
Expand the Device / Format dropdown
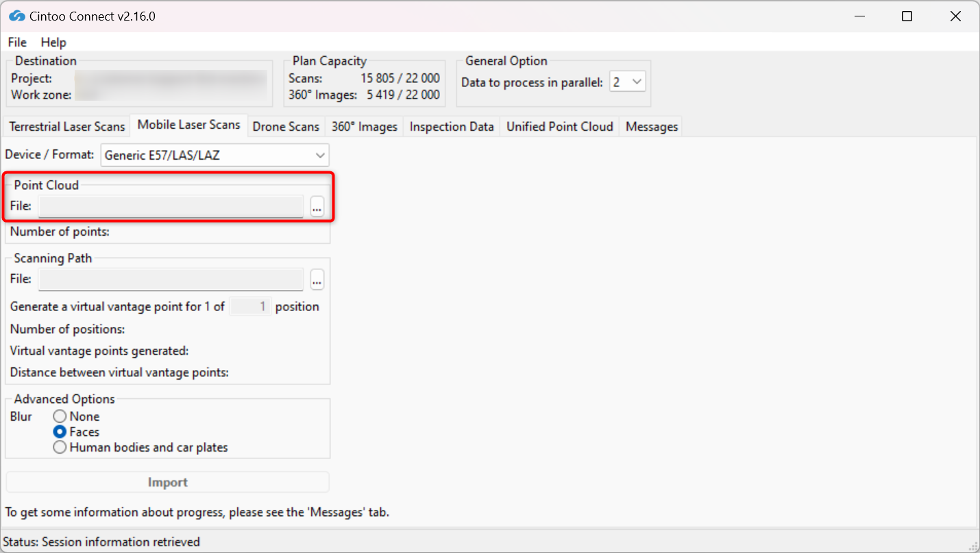(215, 156)
